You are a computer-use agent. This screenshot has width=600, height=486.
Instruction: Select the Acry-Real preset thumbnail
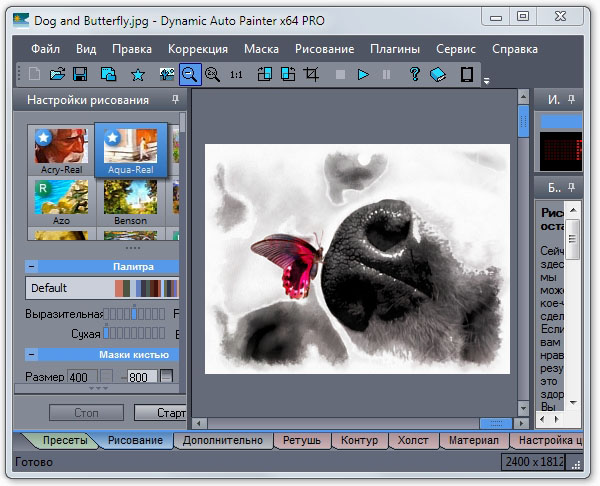tap(61, 148)
